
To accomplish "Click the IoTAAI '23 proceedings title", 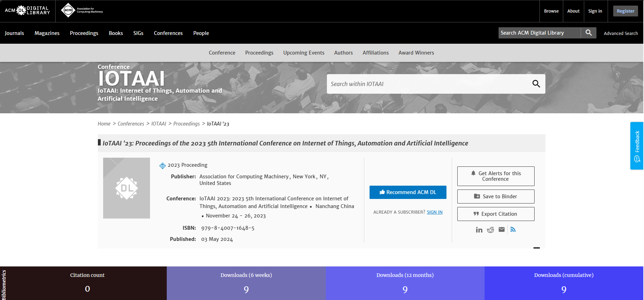I will 285,143.
